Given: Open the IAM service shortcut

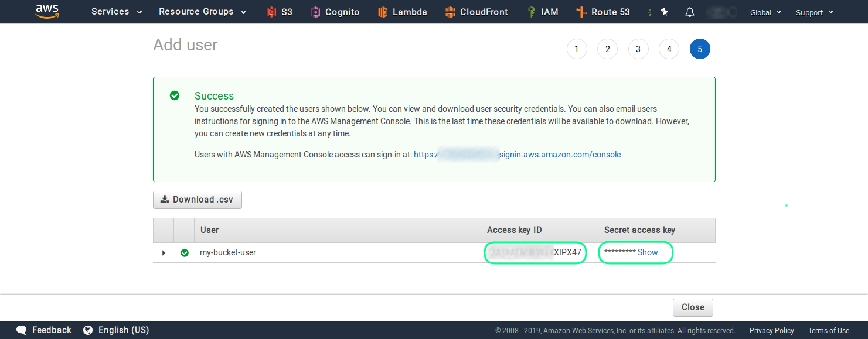Looking at the screenshot, I should click(x=542, y=12).
